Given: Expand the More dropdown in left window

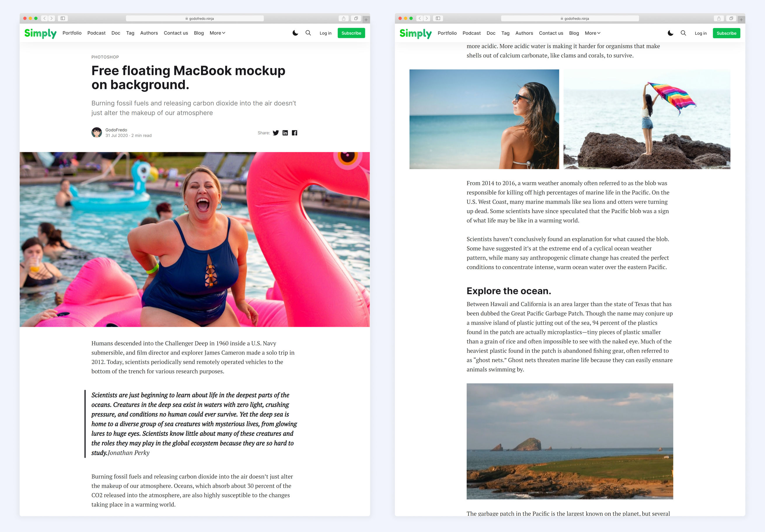Looking at the screenshot, I should coord(217,33).
